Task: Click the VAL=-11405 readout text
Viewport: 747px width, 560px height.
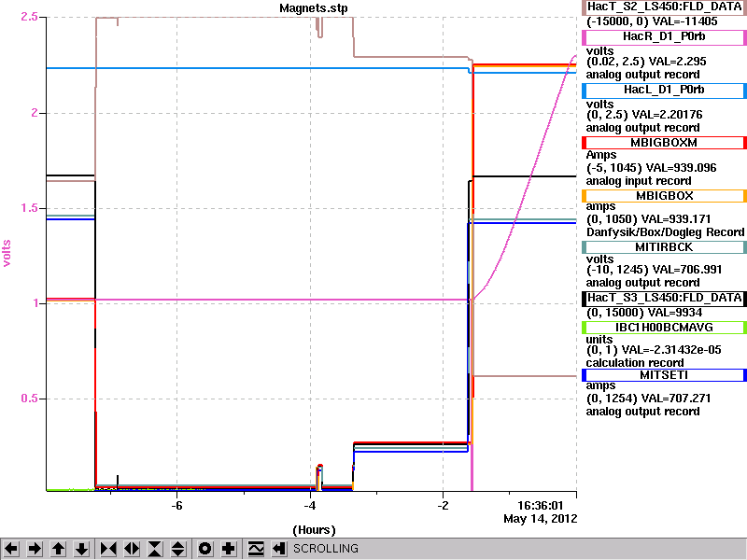Action: [684, 21]
